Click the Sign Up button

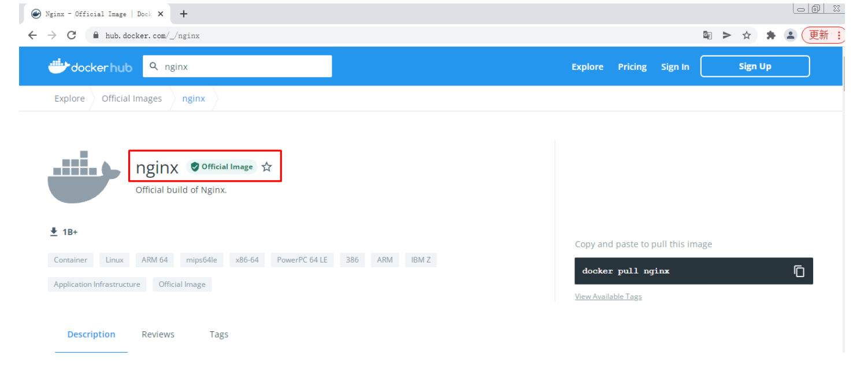click(x=755, y=66)
